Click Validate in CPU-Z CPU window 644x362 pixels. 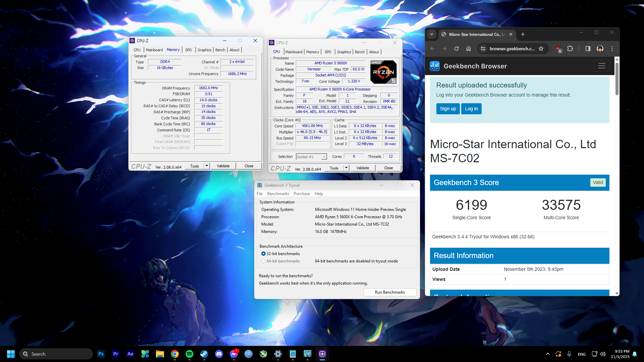pyautogui.click(x=363, y=168)
